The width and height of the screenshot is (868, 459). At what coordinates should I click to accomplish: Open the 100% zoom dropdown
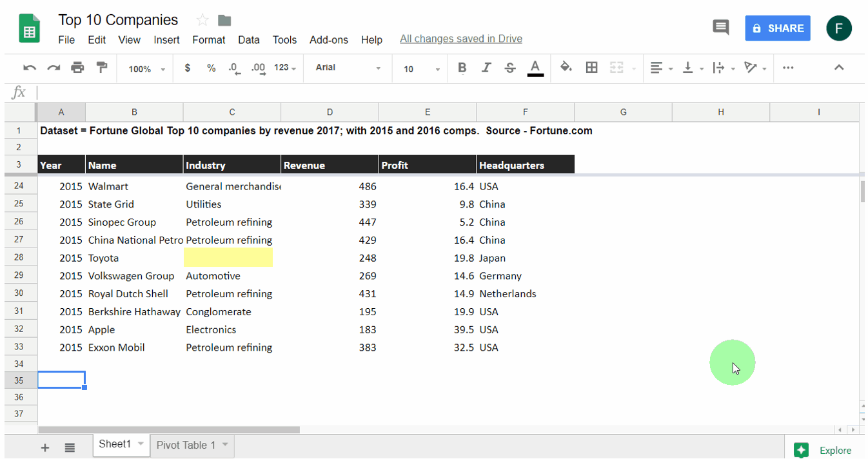click(146, 68)
